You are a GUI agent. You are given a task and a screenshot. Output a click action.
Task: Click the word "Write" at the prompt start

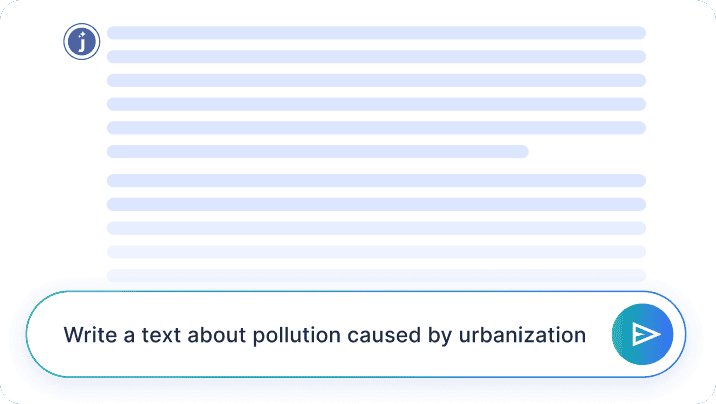point(86,335)
